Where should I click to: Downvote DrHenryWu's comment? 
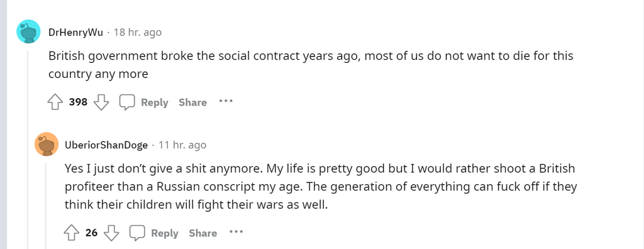pyautogui.click(x=101, y=102)
